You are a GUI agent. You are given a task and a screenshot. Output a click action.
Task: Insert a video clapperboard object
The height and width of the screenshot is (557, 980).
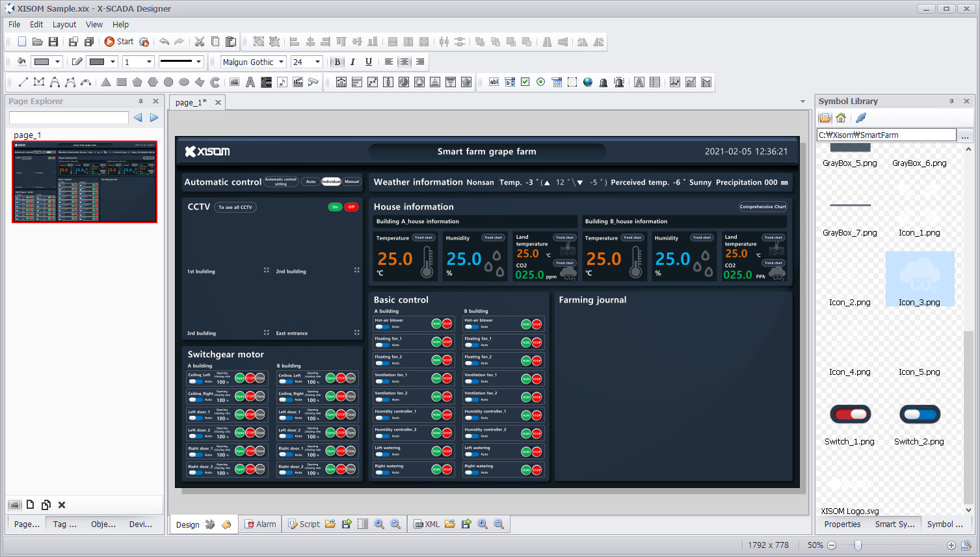point(298,82)
